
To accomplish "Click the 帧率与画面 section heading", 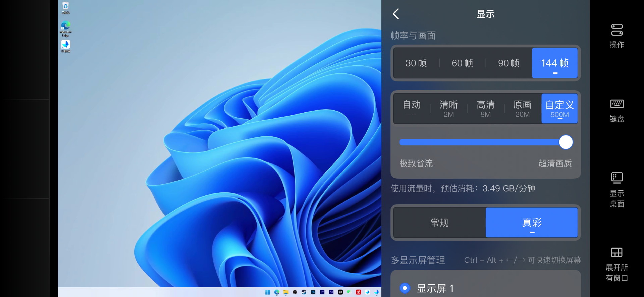I will click(x=413, y=36).
